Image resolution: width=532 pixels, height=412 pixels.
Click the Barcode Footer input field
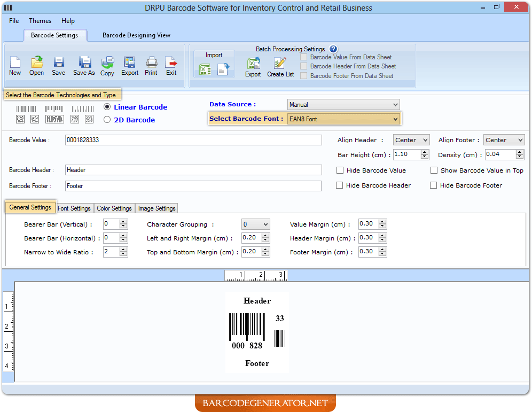coord(193,185)
